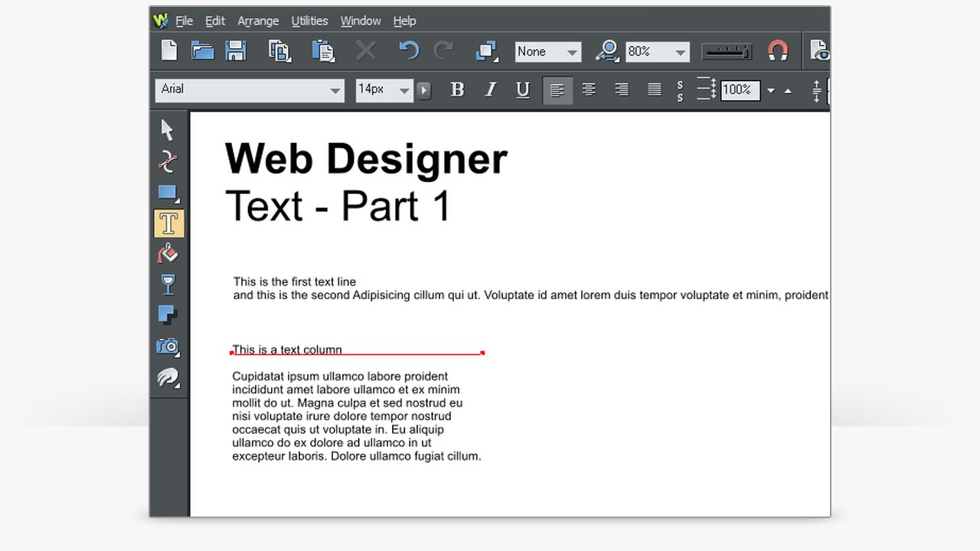The height and width of the screenshot is (551, 980).
Task: Select the Shadow tool
Action: 168,315
